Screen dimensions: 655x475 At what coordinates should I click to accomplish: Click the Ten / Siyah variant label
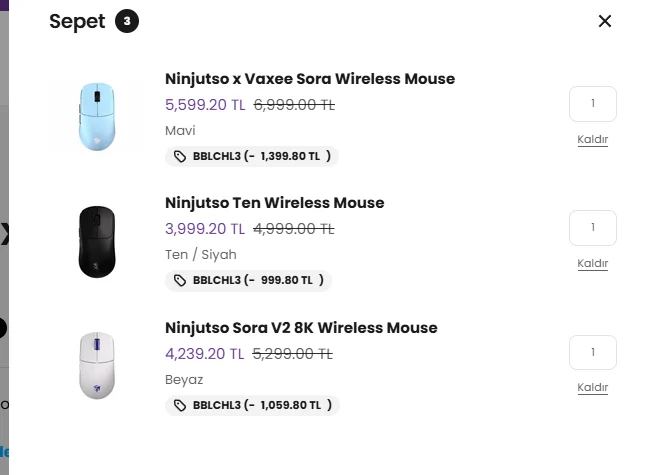[x=201, y=255]
